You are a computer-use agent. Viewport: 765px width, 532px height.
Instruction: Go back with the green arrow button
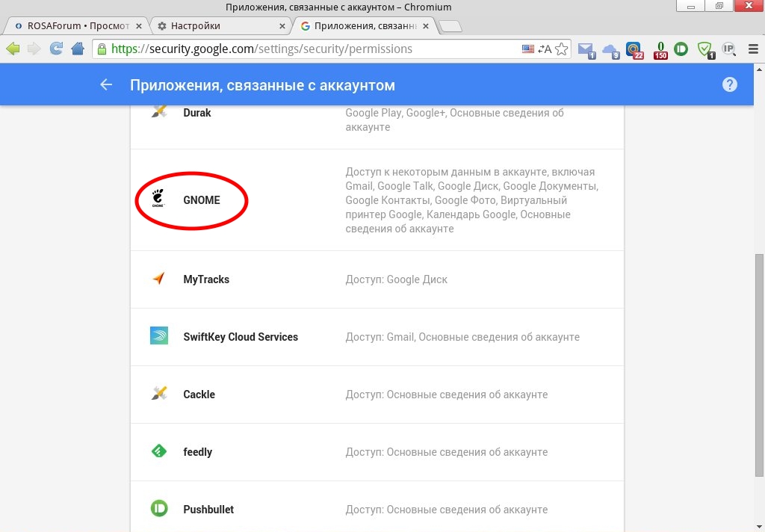[x=13, y=49]
